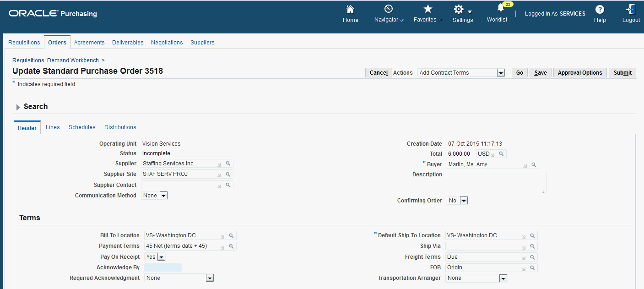Click search icon next to Ship Via
Screen dimensions: 644x289
[532, 246]
